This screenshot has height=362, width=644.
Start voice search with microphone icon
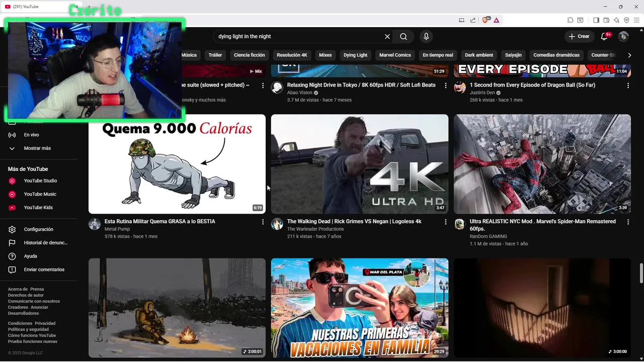point(426,37)
